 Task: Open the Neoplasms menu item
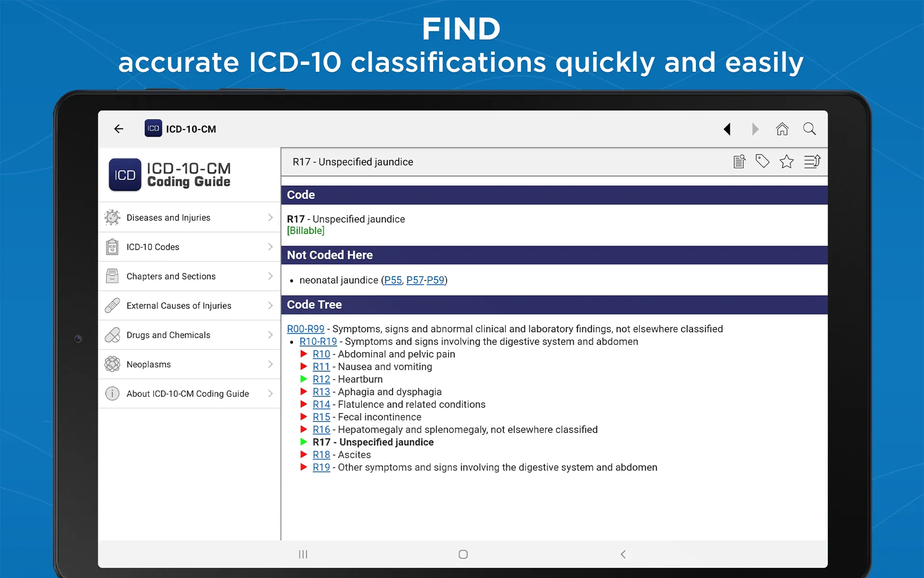pyautogui.click(x=190, y=364)
